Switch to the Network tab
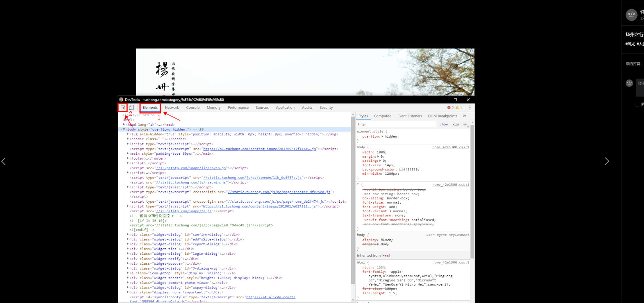 [x=172, y=107]
